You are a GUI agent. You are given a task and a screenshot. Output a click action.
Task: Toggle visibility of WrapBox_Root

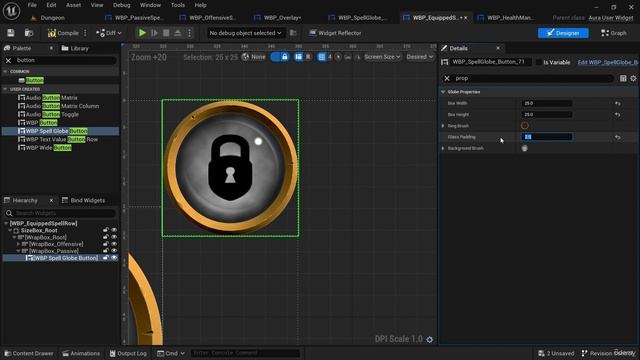114,237
